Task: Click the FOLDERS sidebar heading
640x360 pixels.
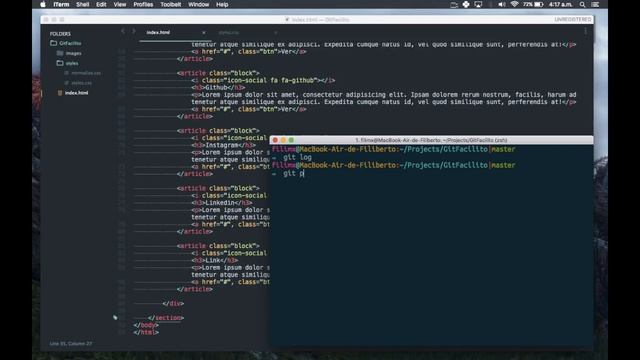Action: click(60, 34)
